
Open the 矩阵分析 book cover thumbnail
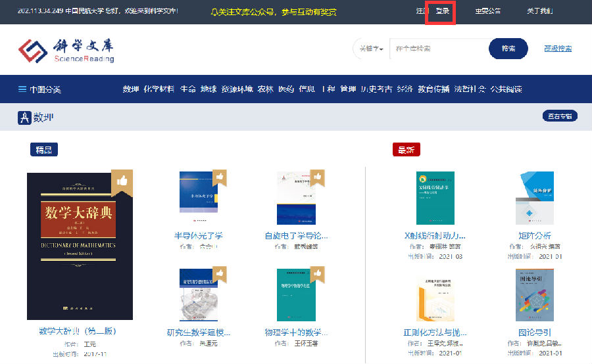534,198
